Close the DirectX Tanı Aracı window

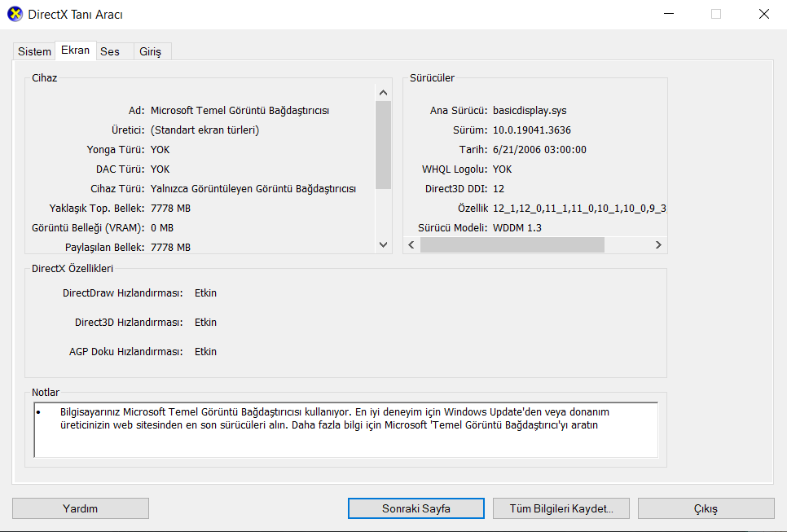[764, 14]
